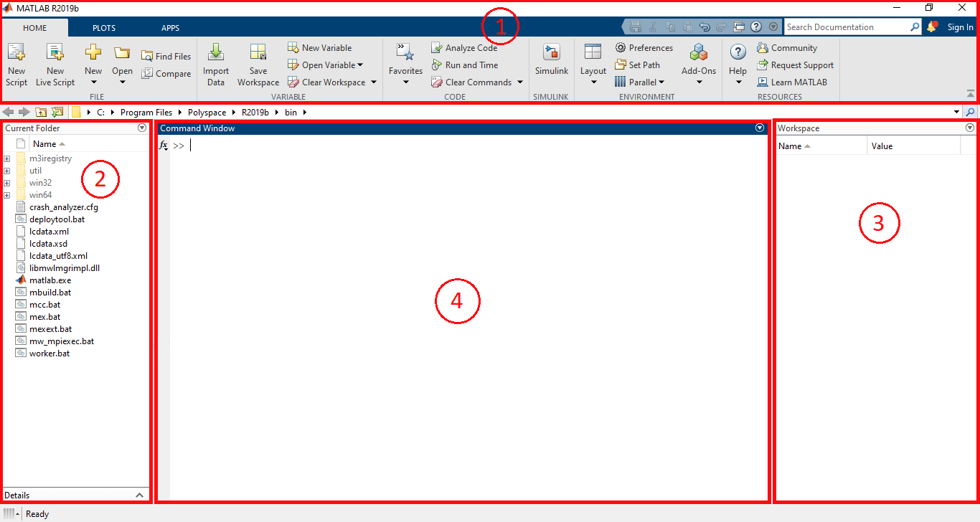Open the Add-Ons dropdown
Image resolution: width=980 pixels, height=522 pixels.
tap(699, 81)
